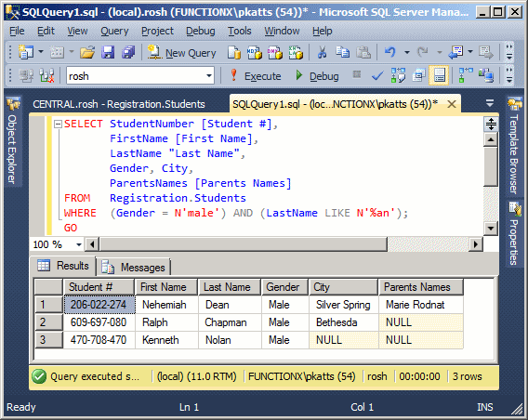Collapse the SELECT statement outline box
Viewport: 528px width, 420px height.
point(58,125)
